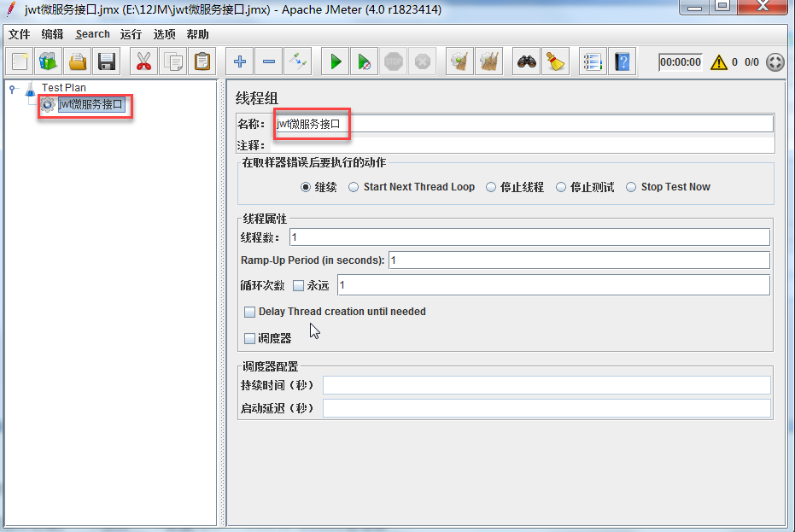
Task: Click the jwt微服务接口 gear icon
Action: [x=48, y=104]
